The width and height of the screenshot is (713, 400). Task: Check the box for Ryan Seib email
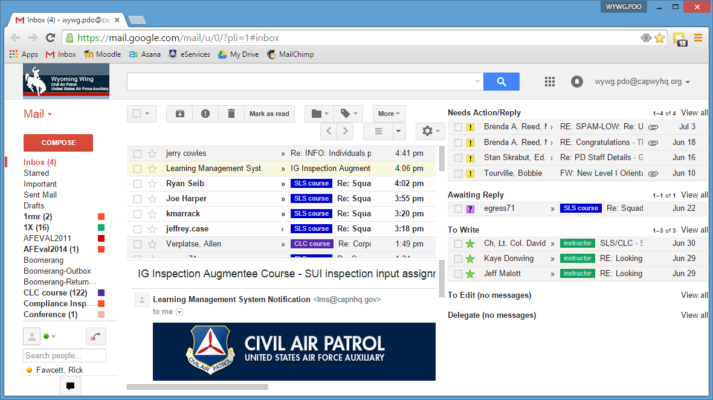pyautogui.click(x=137, y=184)
